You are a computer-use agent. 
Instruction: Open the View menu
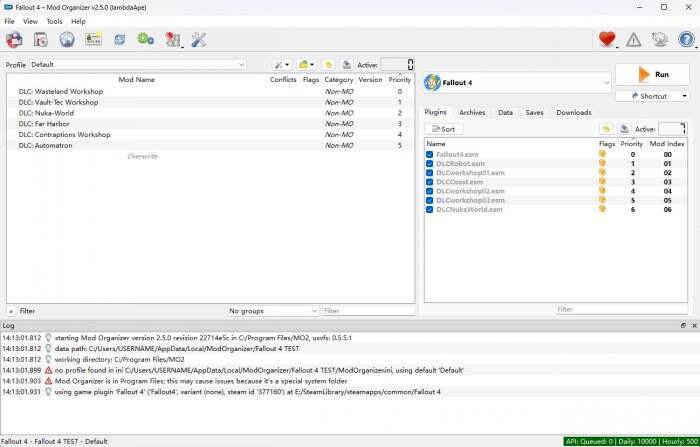(x=30, y=21)
